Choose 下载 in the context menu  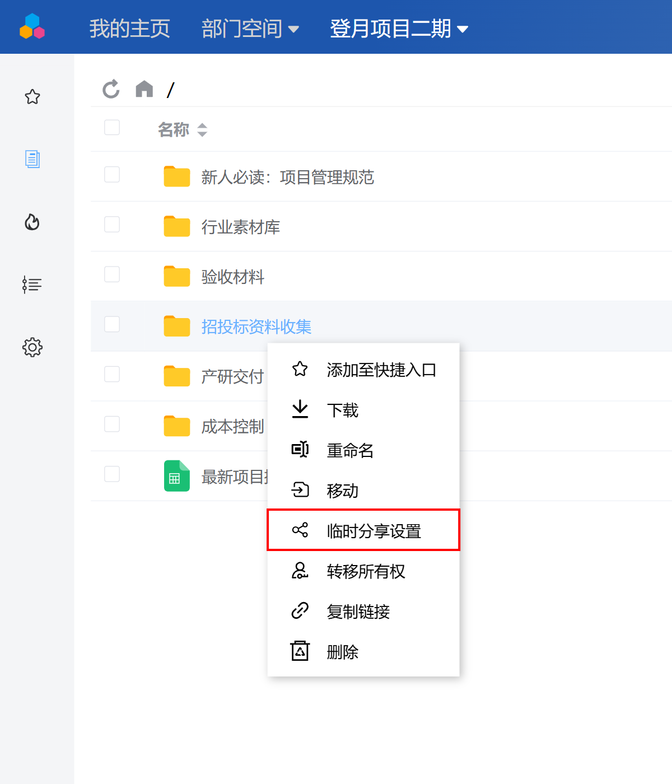tap(363, 410)
